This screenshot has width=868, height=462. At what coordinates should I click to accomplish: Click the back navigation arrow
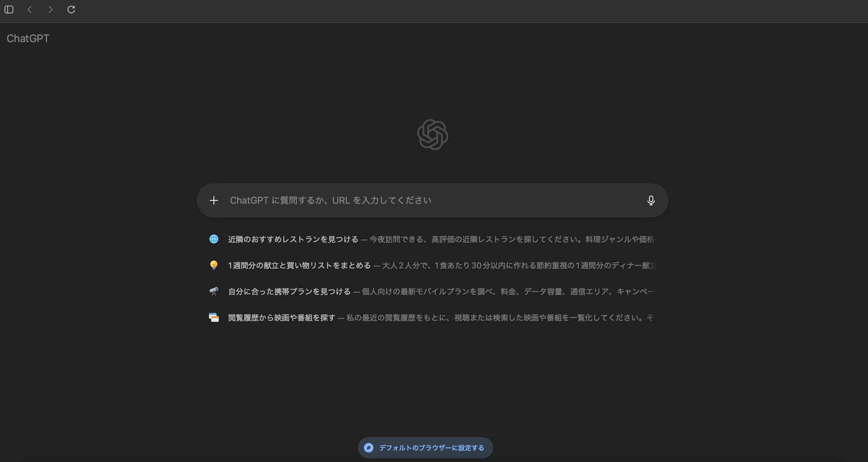pyautogui.click(x=30, y=10)
